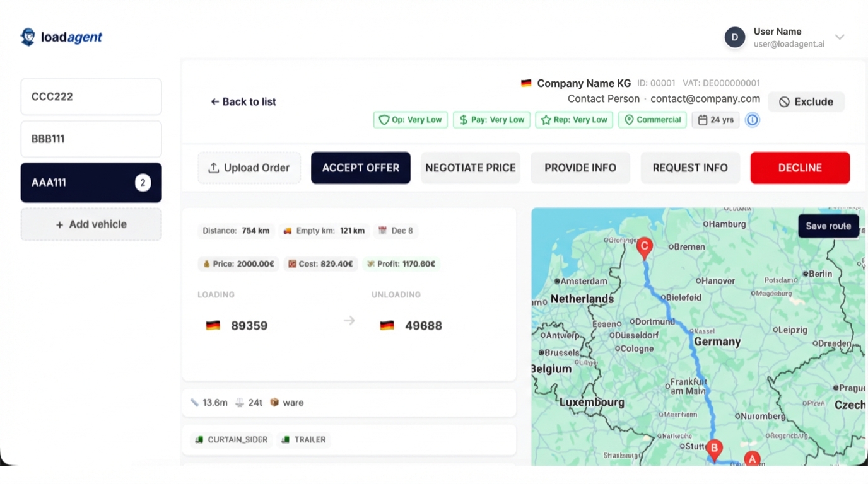
Task: Switch to the NEGOTIATE PRICE action
Action: point(470,168)
